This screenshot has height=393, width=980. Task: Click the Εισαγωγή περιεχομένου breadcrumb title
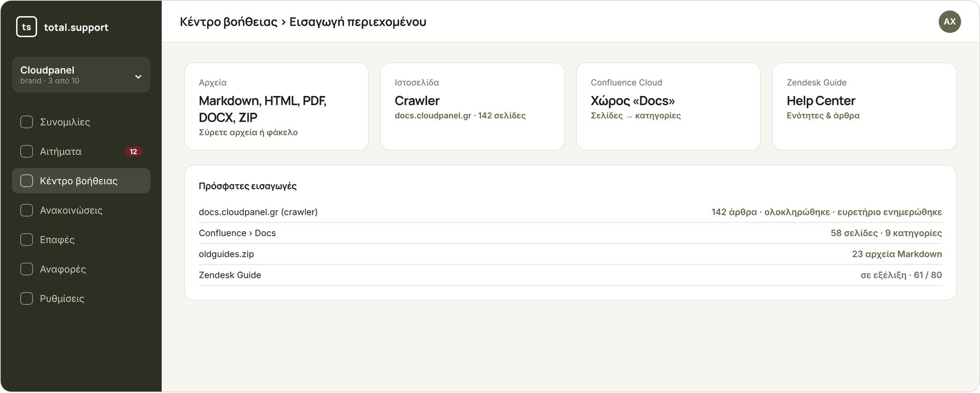(358, 22)
